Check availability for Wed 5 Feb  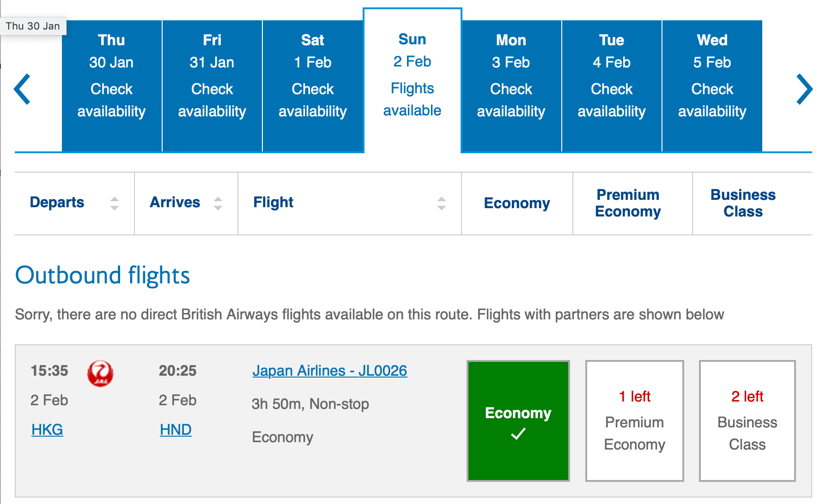pyautogui.click(x=712, y=86)
